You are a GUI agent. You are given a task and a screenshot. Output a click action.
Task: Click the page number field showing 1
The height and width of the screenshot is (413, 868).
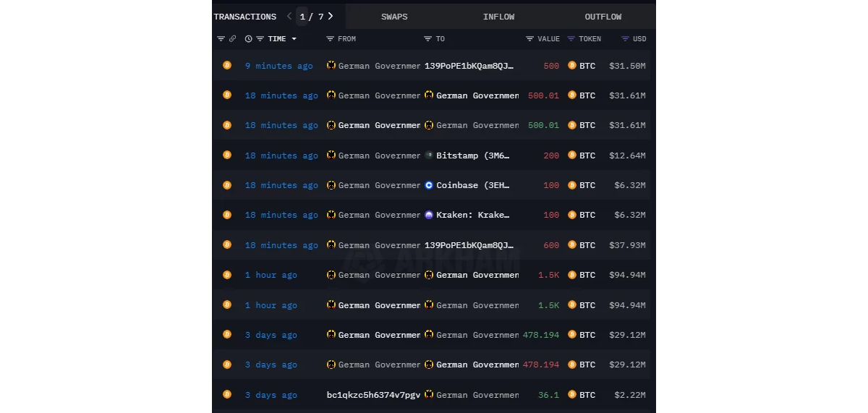[x=302, y=17]
